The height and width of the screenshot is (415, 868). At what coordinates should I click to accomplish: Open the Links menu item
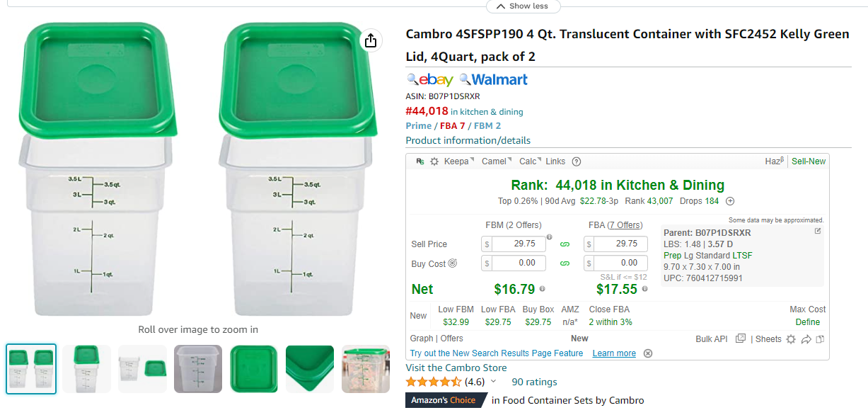click(x=555, y=161)
